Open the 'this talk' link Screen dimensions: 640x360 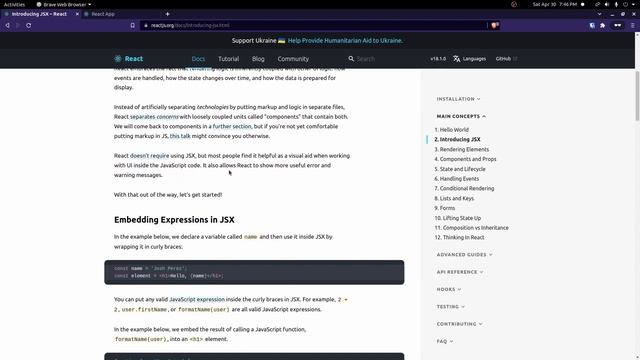180,136
